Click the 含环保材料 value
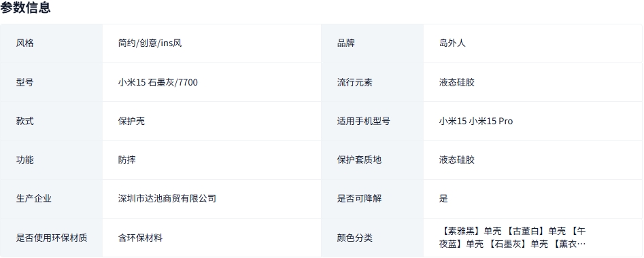The width and height of the screenshot is (644, 258). coord(140,238)
